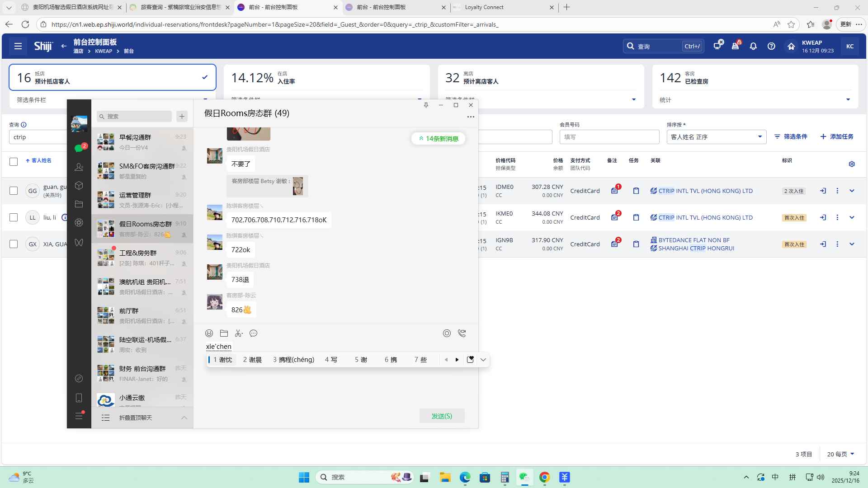
Task: Open the help question mark icon
Action: tap(771, 46)
